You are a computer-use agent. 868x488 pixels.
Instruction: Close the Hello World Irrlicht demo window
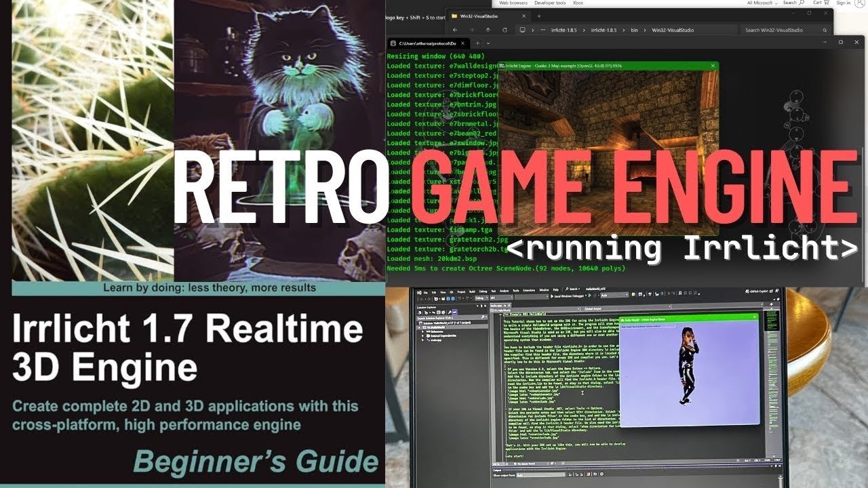[x=754, y=317]
